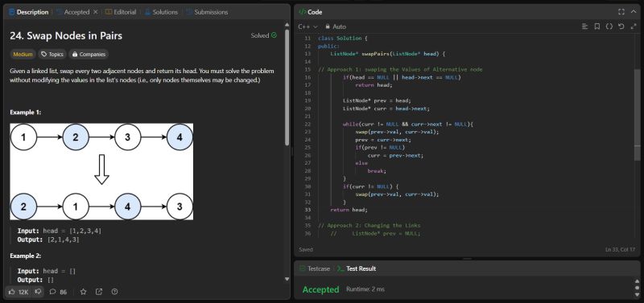Click the Topics tag button
Screen dimensions: 644x303
tap(52, 54)
